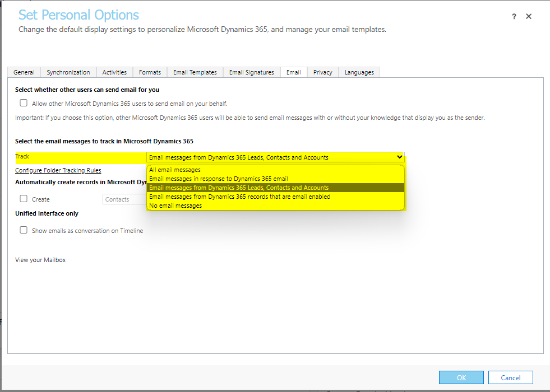
Task: Open the Formats tab
Action: [x=150, y=72]
